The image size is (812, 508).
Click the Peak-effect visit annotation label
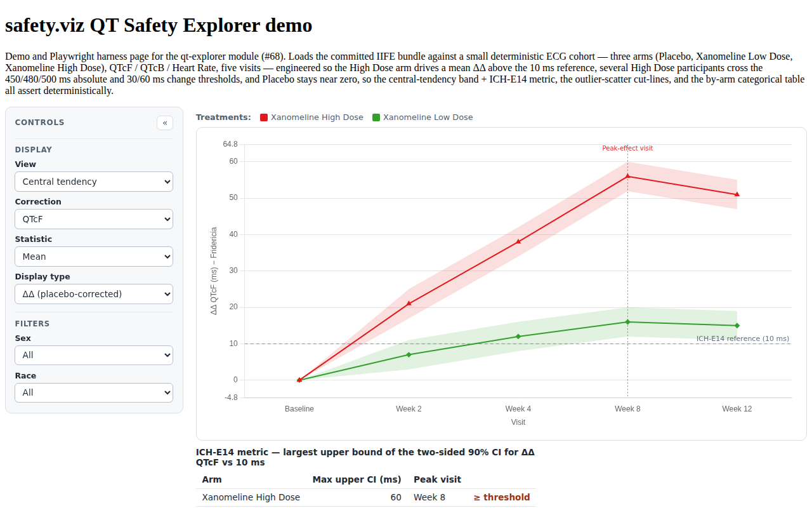pyautogui.click(x=627, y=148)
